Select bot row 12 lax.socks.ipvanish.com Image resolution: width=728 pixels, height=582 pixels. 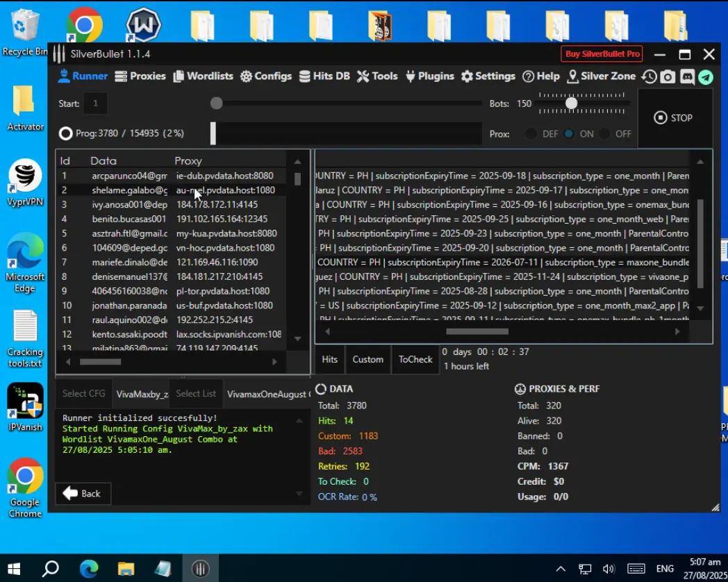click(x=172, y=334)
